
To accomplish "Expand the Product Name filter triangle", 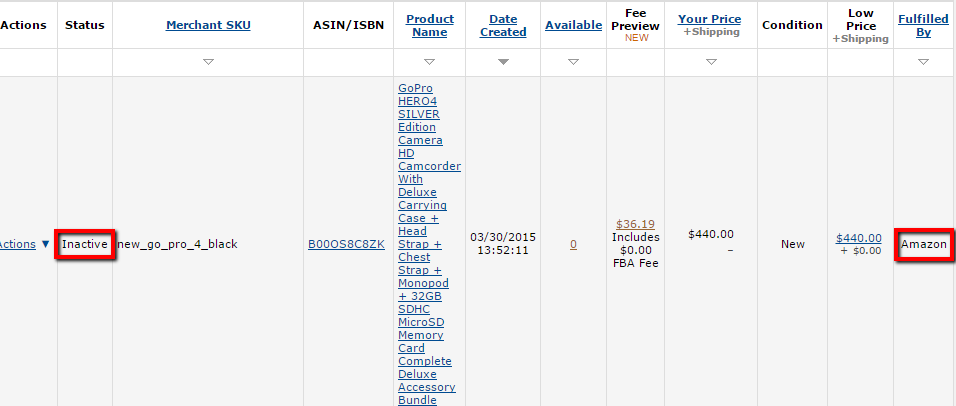I will tap(430, 62).
